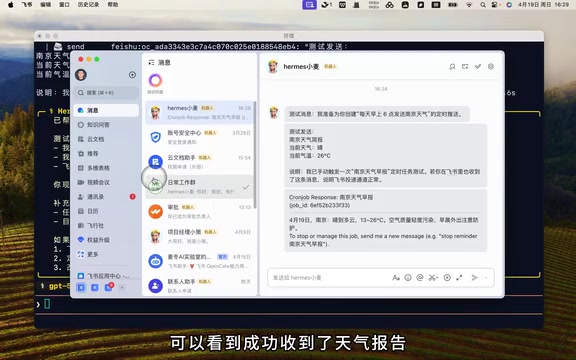Screen dimensions: 576x360
Task: Click the @ mention icon
Action: [420, 278]
